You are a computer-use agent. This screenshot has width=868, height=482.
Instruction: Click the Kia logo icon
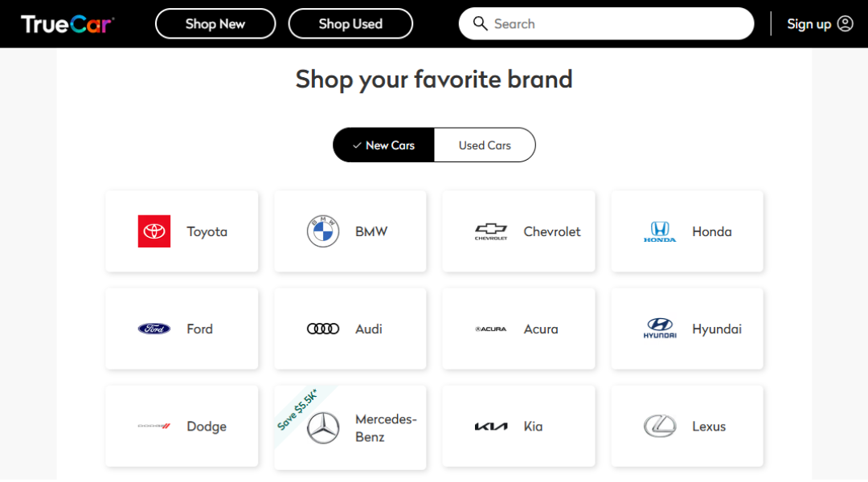tap(491, 426)
